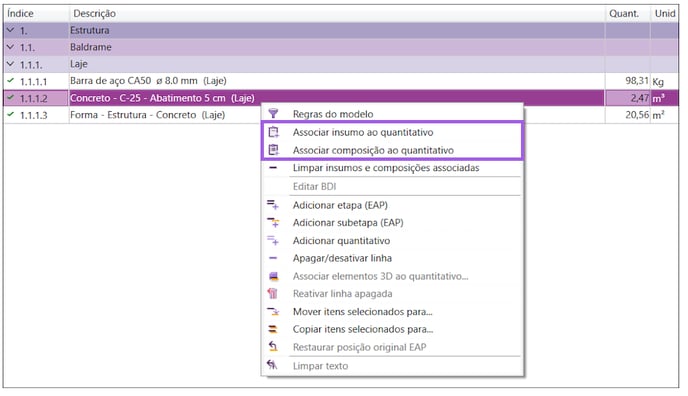Click Limpar texto entry
This screenshot has height=396, width=688.
point(392,366)
